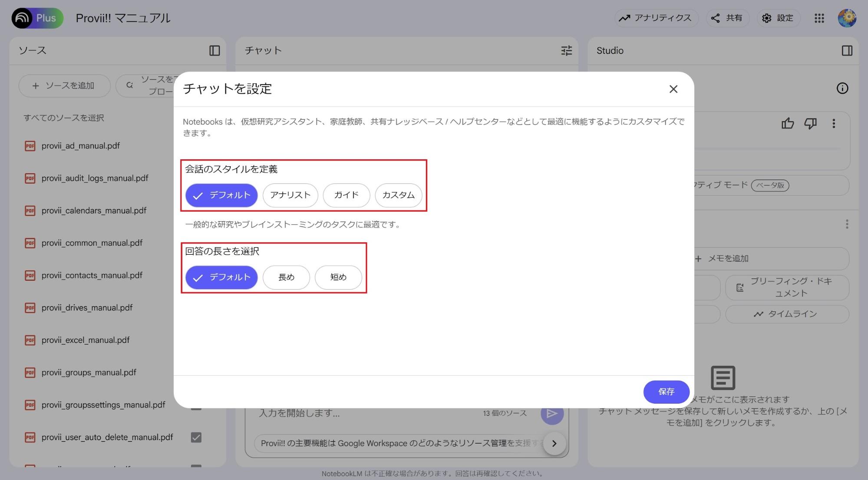Click PDF icon of provii_excel_manual.pdf
Screen dimensions: 868x480
[x=30, y=340]
